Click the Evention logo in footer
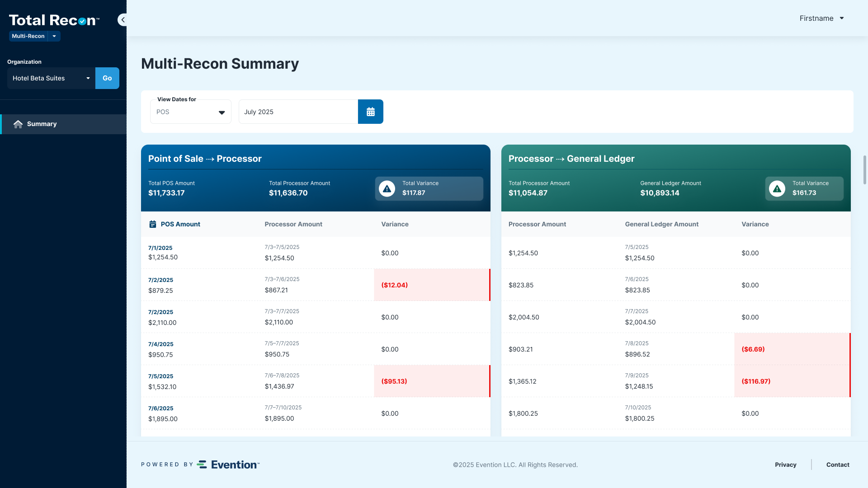The image size is (868, 488). point(228,465)
